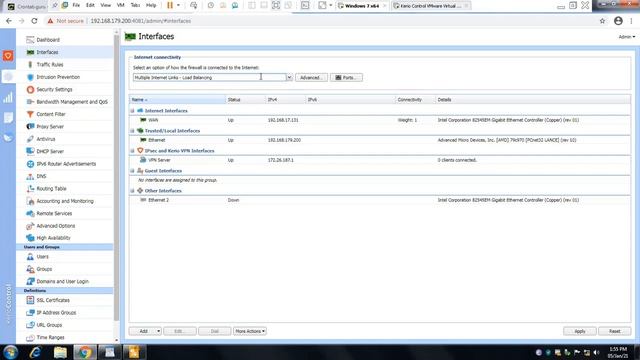Viewport: 640px width, 360px height.
Task: Open IPv6 Router Advertisements
Action: [x=66, y=164]
